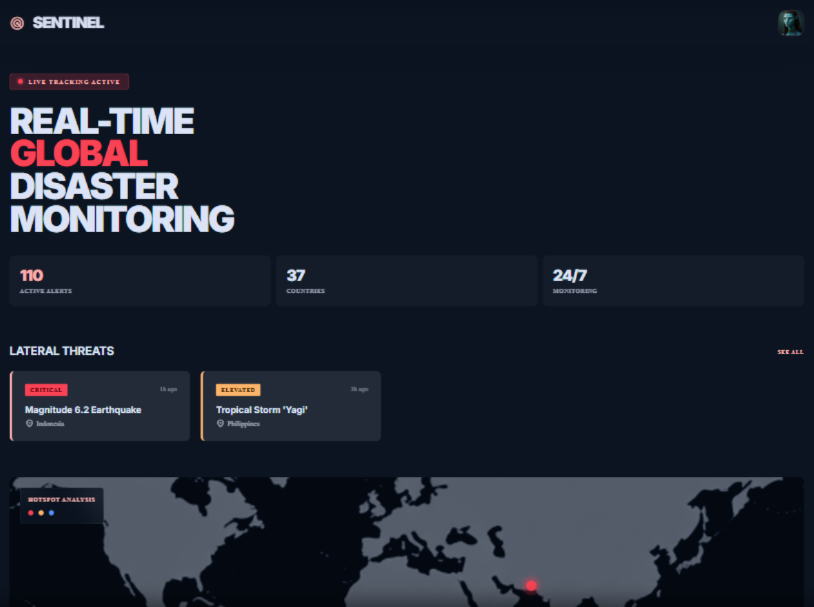Screen dimensions: 814x607
Task: Open the Tropical Storm 'Yagi' alert card
Action: [x=291, y=406]
